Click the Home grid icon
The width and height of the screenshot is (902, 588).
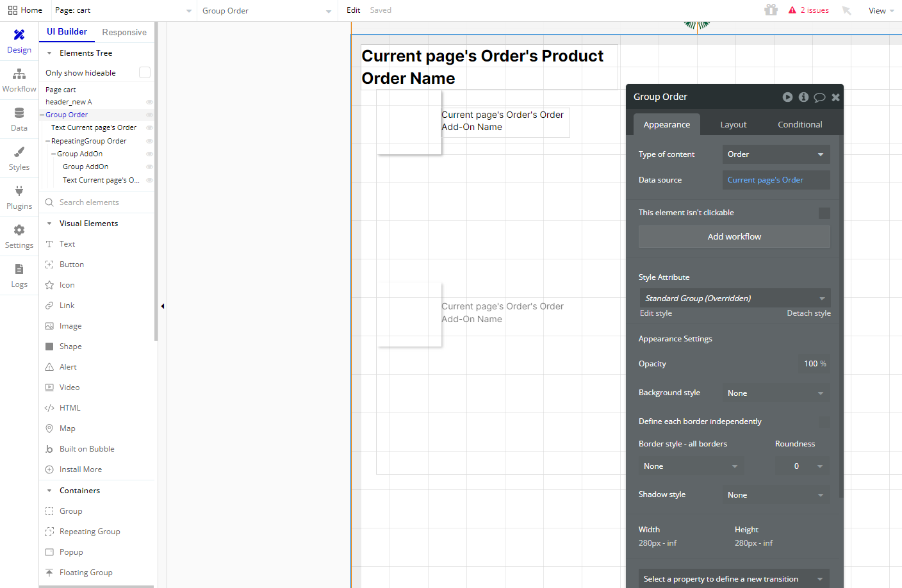(x=13, y=10)
